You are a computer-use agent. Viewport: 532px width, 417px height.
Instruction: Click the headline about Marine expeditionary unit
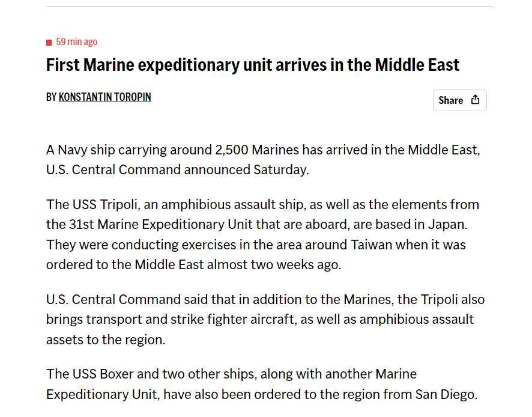click(x=253, y=65)
